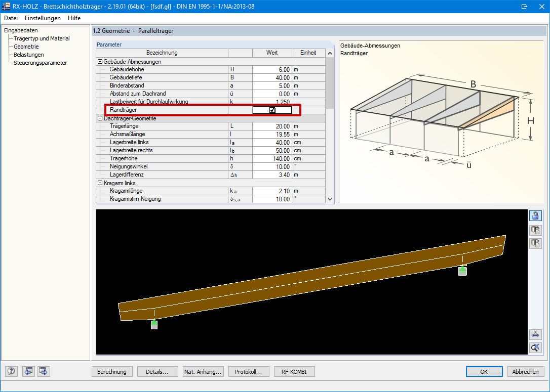Click the Binderabstand value 5.00
Screen dimensions: 550x392
(x=272, y=86)
